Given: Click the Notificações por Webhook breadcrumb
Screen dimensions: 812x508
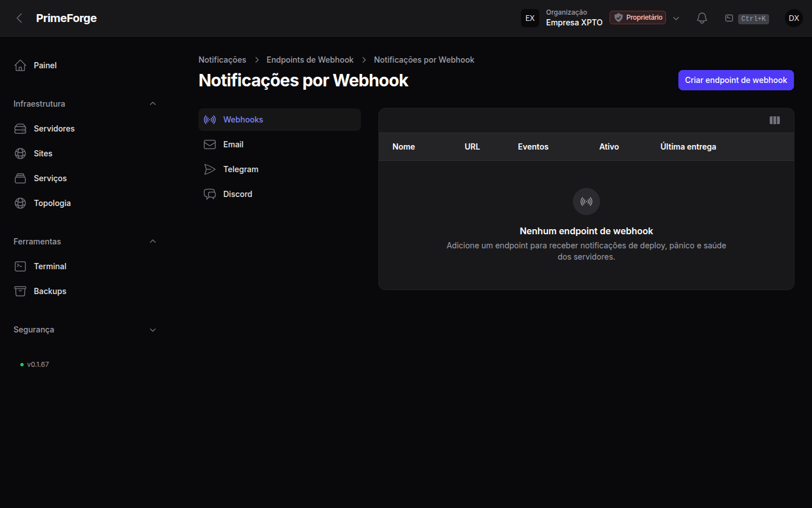Looking at the screenshot, I should (424, 60).
